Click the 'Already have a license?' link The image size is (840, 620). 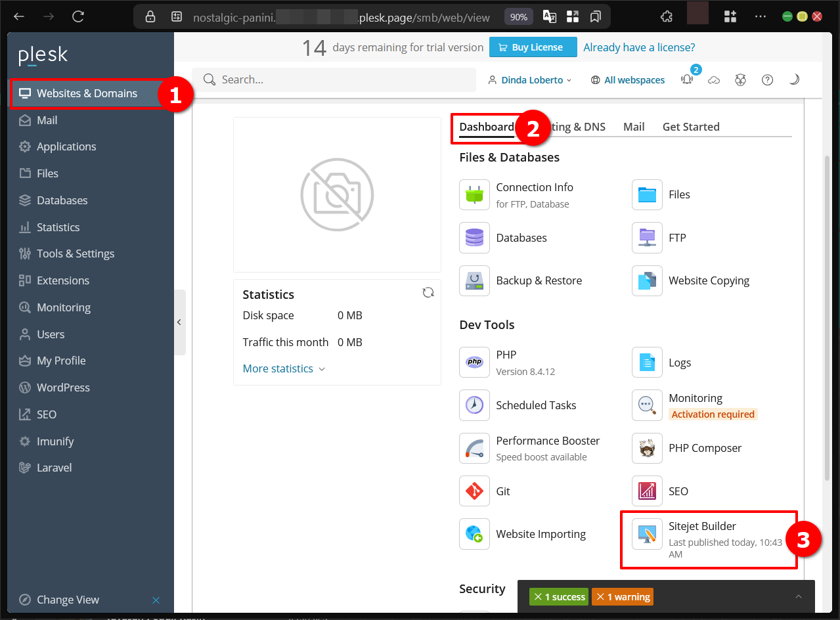pos(638,47)
